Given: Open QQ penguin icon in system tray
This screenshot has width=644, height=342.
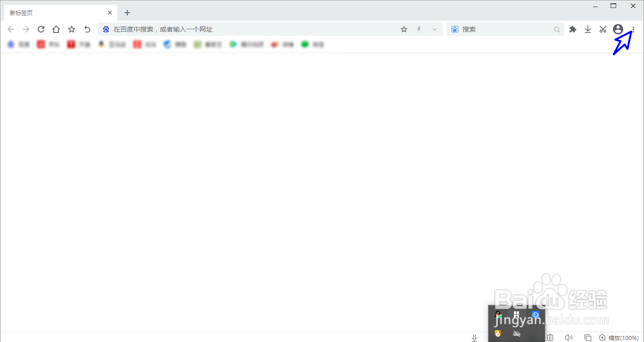Looking at the screenshot, I should (x=498, y=314).
